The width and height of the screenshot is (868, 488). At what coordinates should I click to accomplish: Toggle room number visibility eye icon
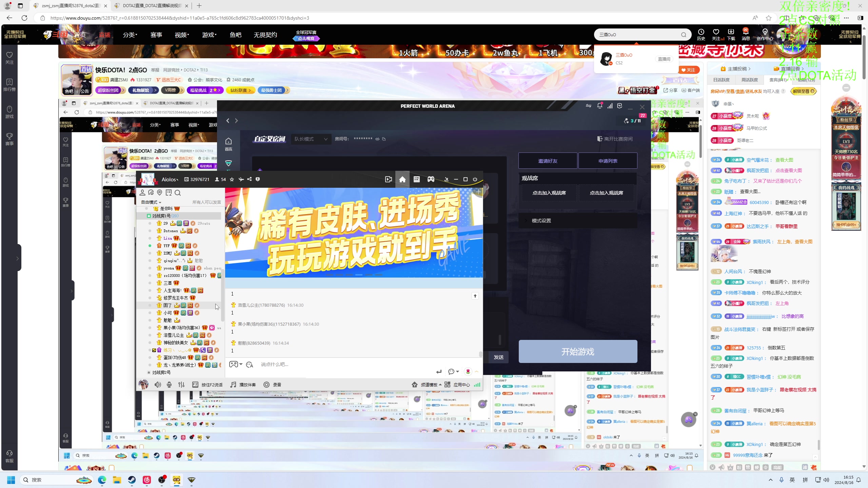pyautogui.click(x=377, y=139)
